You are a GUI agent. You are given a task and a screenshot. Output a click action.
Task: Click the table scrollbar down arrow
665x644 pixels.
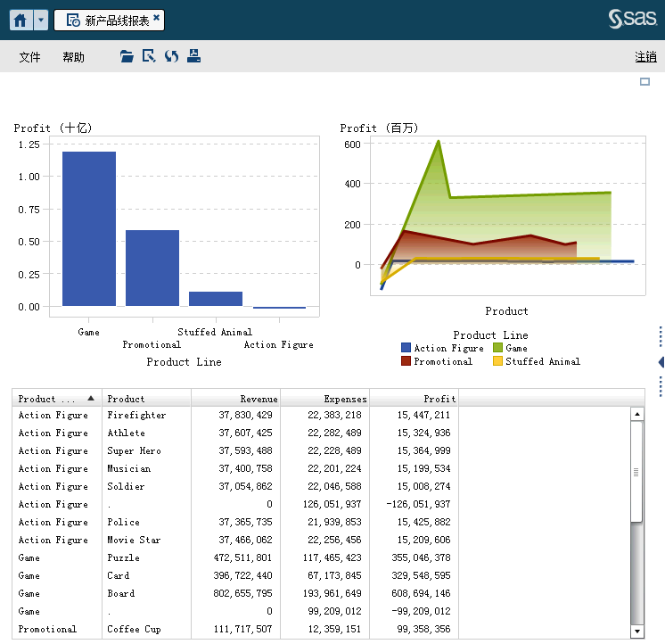[x=636, y=631]
